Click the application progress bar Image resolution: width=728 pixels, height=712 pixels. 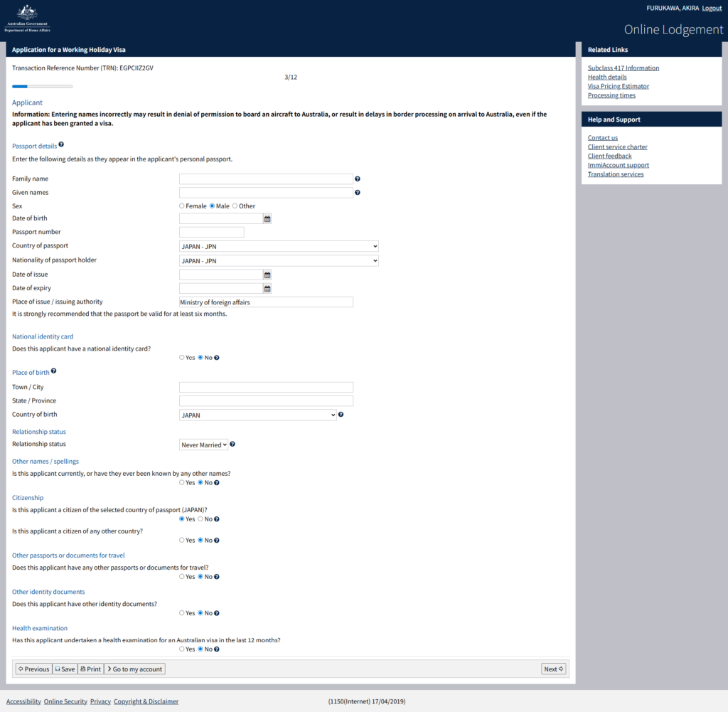(x=42, y=86)
